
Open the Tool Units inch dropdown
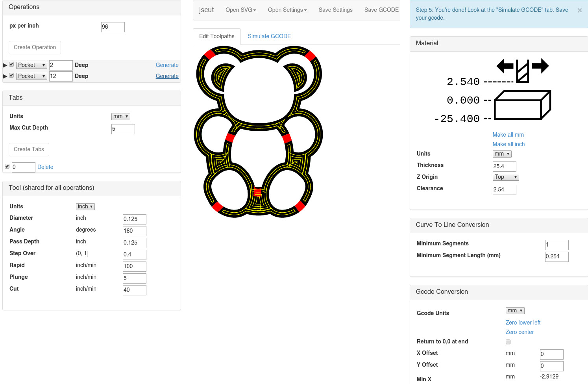(x=85, y=207)
